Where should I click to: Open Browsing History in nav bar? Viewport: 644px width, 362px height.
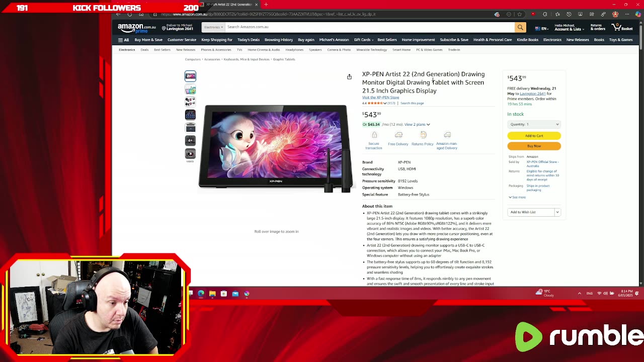[x=279, y=40]
